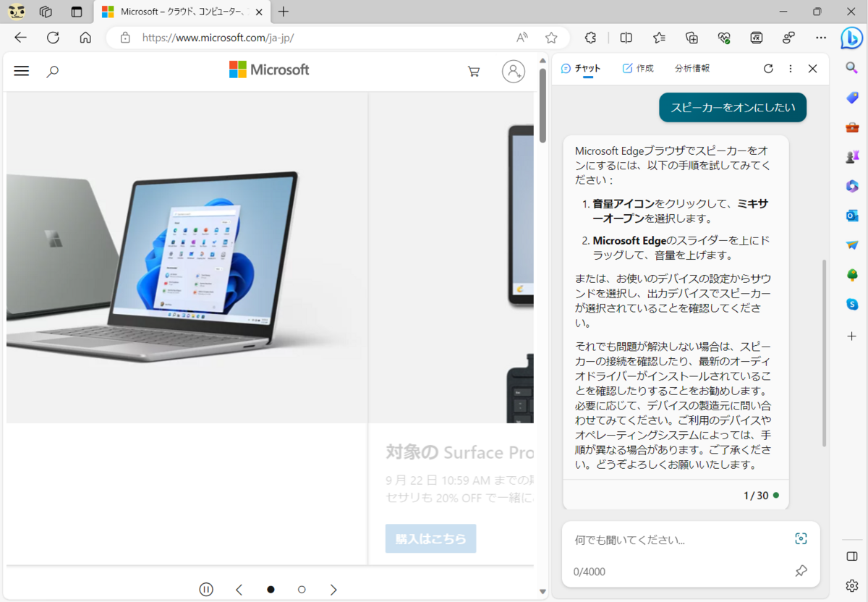Open the Workspaces icon in title bar
The width and height of the screenshot is (868, 602).
(46, 12)
